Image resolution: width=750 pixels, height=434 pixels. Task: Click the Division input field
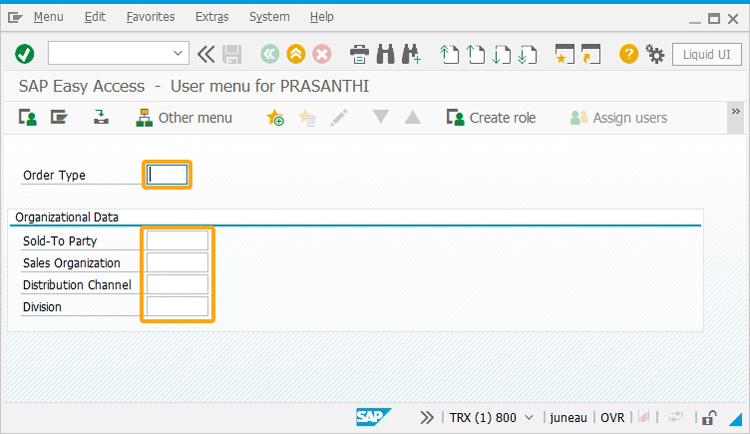click(177, 306)
